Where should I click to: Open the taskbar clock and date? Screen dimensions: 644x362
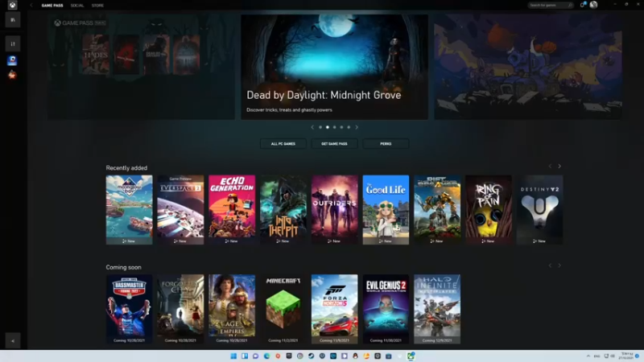click(x=627, y=356)
